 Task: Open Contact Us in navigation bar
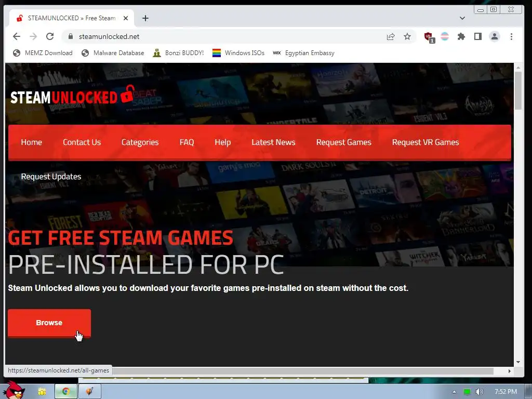pos(82,142)
